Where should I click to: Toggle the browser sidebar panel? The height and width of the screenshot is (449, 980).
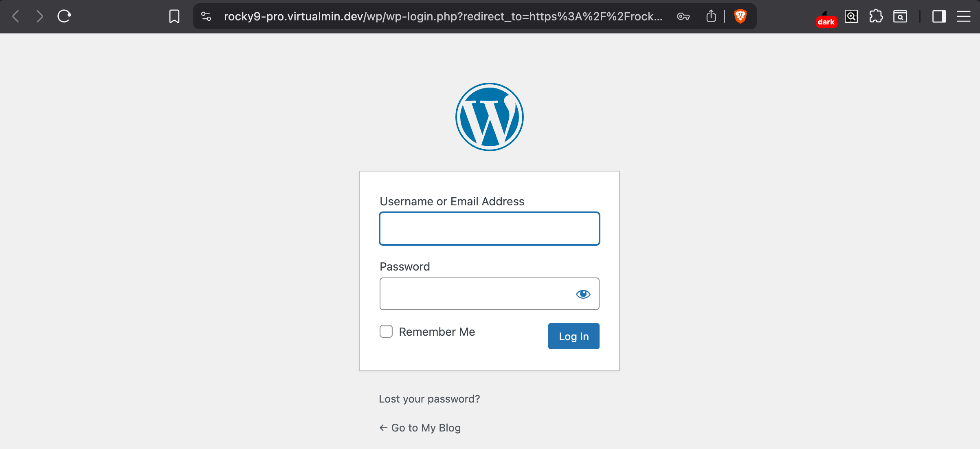[939, 16]
